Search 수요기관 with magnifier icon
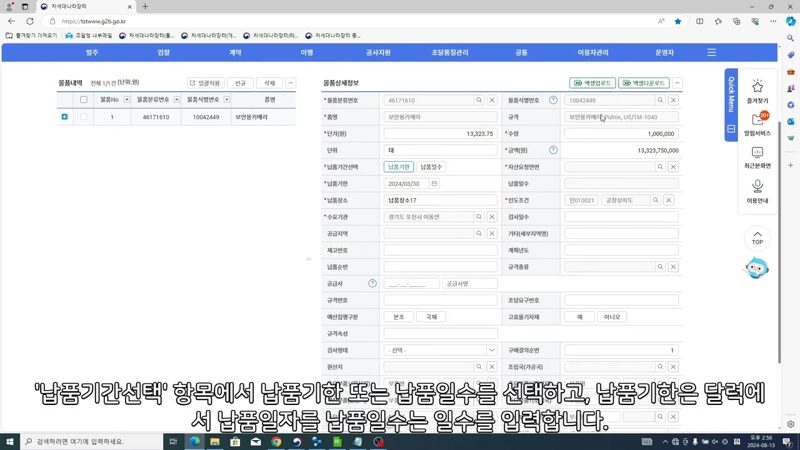800x450 pixels. 479,217
